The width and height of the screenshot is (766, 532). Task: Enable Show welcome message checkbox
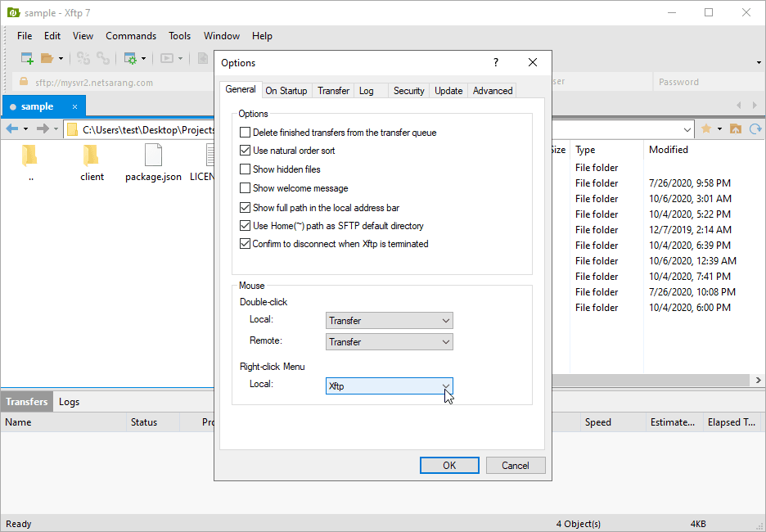245,188
